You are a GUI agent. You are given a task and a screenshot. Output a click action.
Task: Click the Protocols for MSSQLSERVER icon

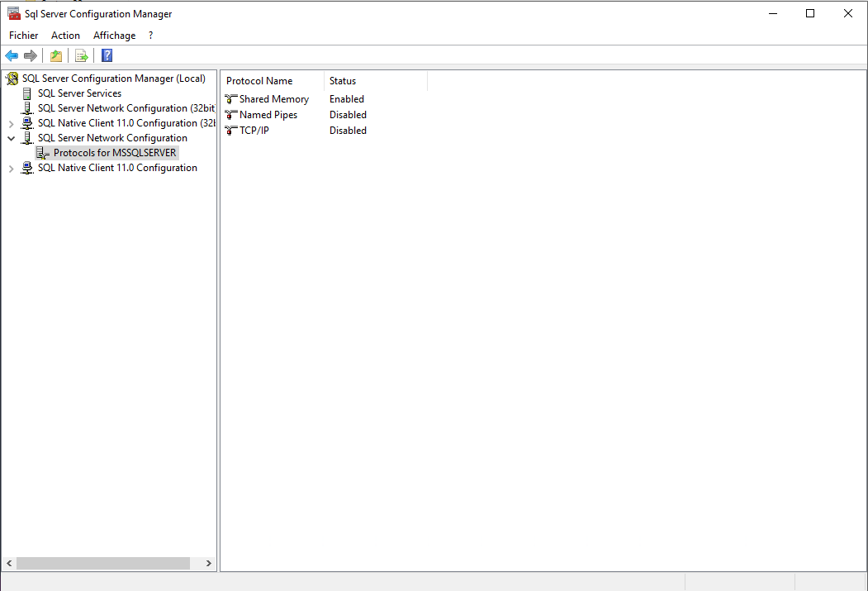(x=43, y=153)
